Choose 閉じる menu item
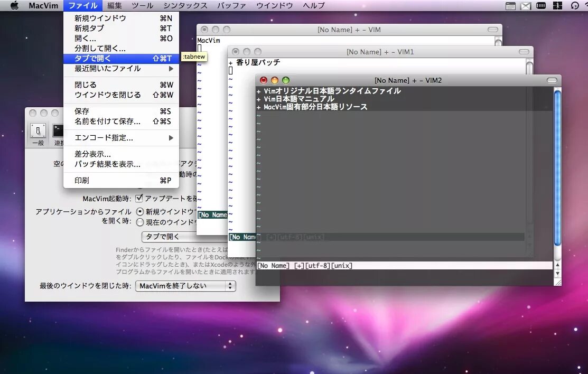 pos(121,85)
